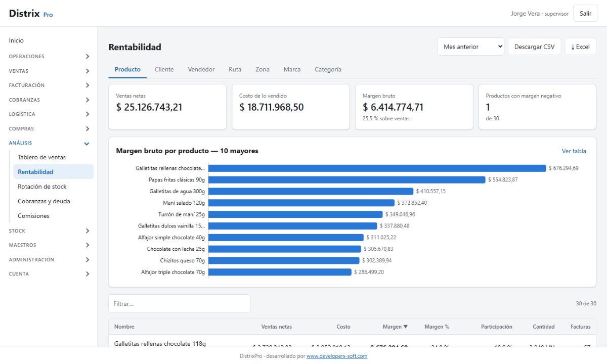
Task: Expand the Administración sidebar section
Action: (x=49, y=260)
